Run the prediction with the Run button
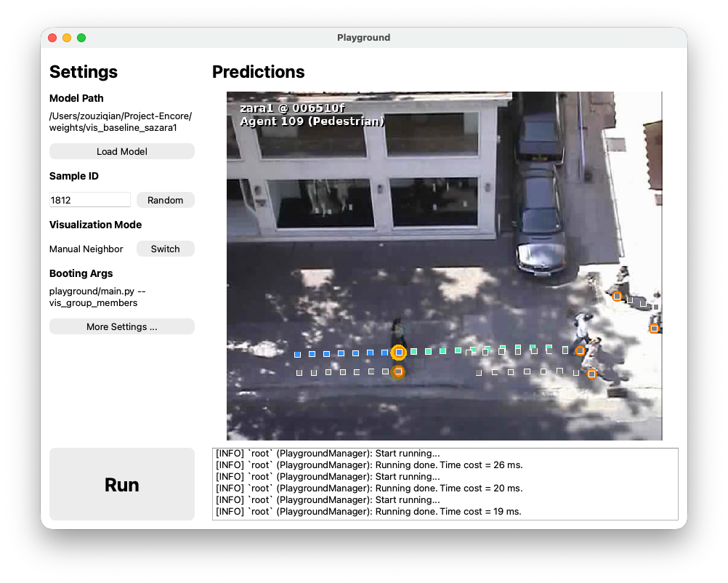The image size is (728, 583). tap(121, 485)
